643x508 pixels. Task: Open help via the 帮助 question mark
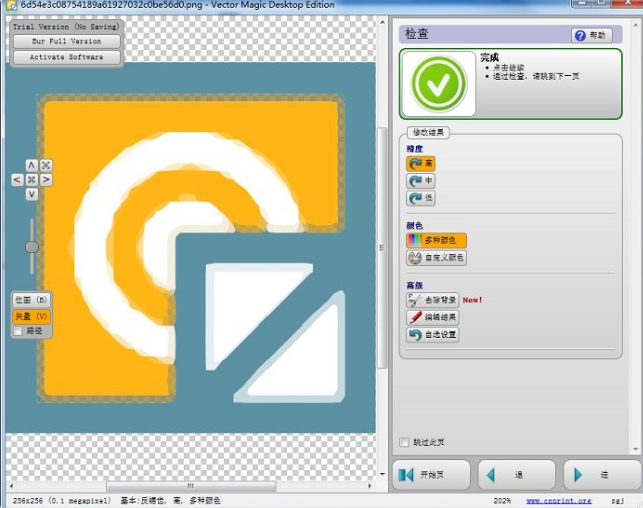click(x=592, y=35)
